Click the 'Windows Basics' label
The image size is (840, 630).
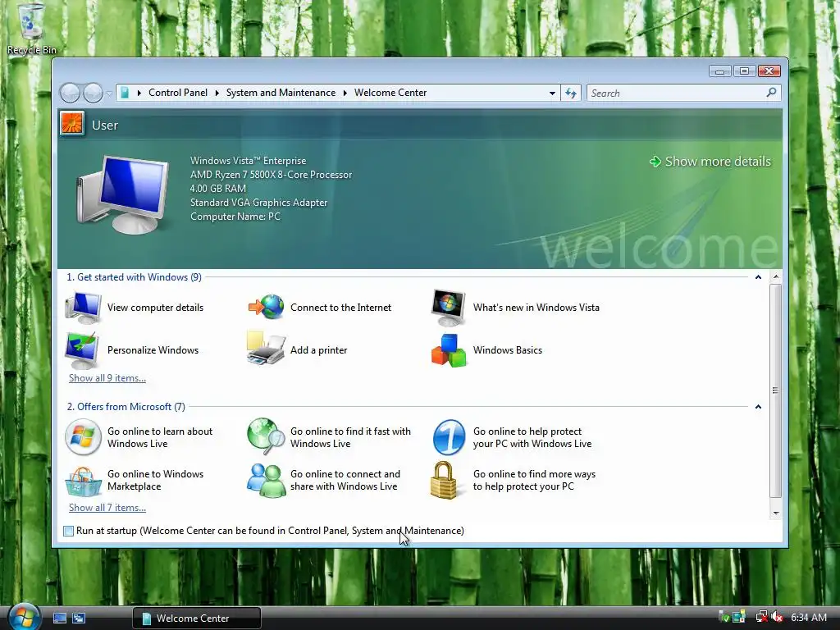point(507,350)
